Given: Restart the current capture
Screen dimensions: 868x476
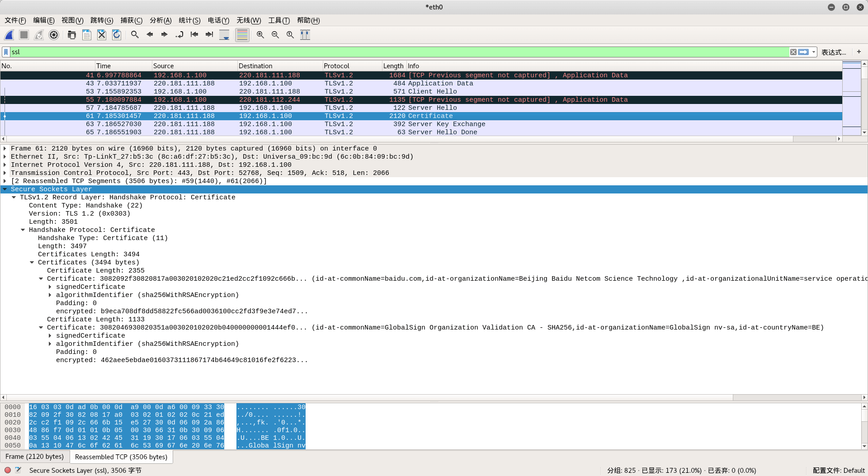Looking at the screenshot, I should [x=39, y=35].
